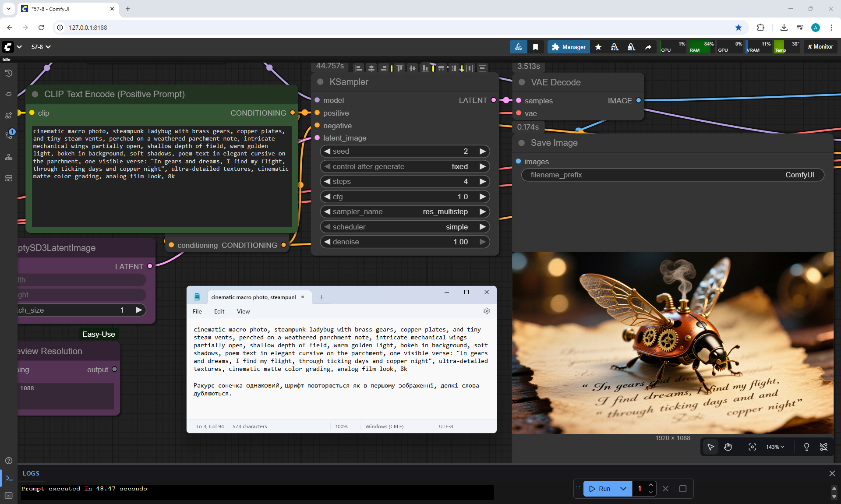Click the Run button

tap(600, 489)
